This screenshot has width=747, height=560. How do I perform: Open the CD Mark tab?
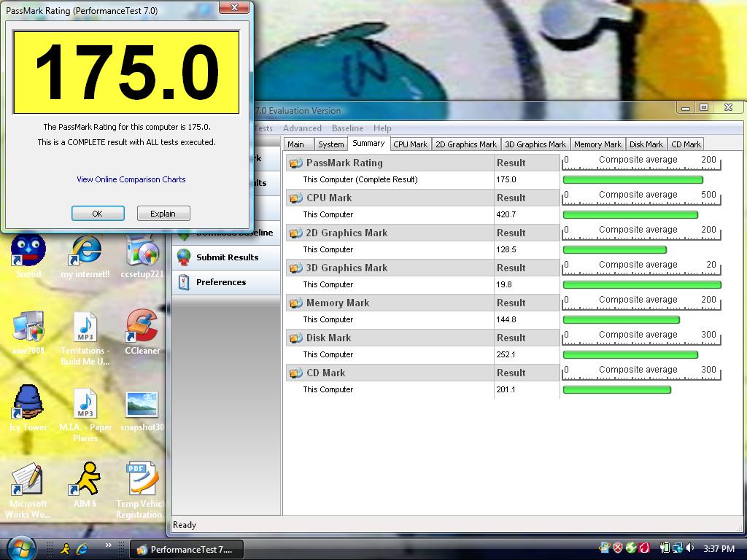tap(686, 144)
